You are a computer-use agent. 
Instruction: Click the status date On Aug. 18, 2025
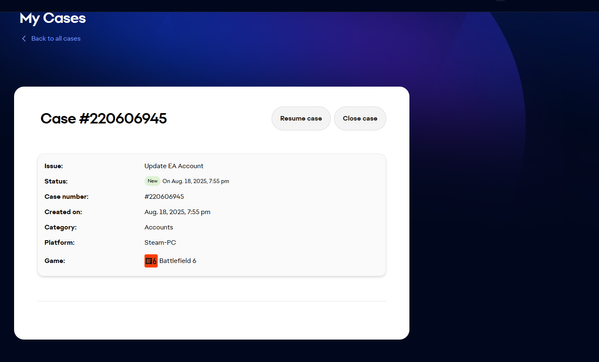[196, 181]
